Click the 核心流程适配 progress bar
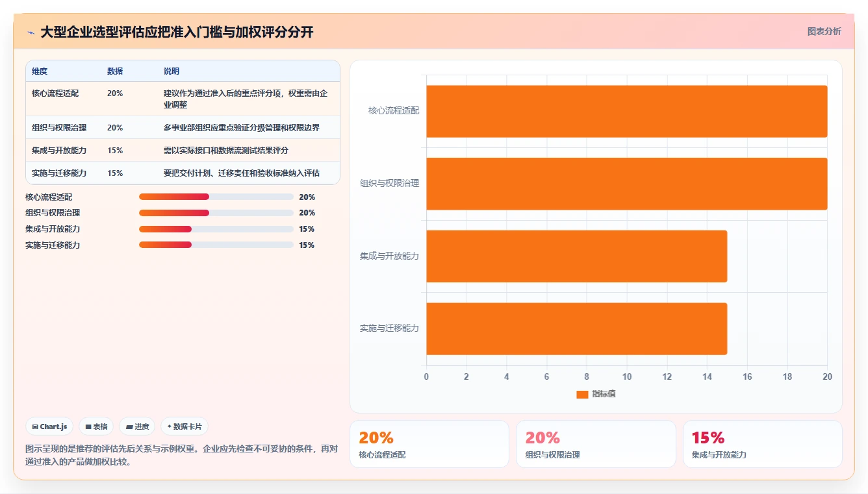Screen dimensions: 868x494 216,197
